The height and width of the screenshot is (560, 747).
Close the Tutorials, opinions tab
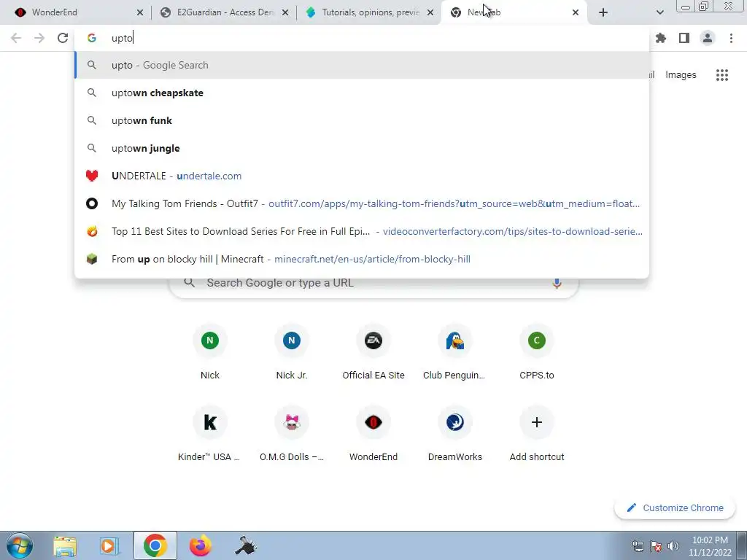click(x=430, y=12)
